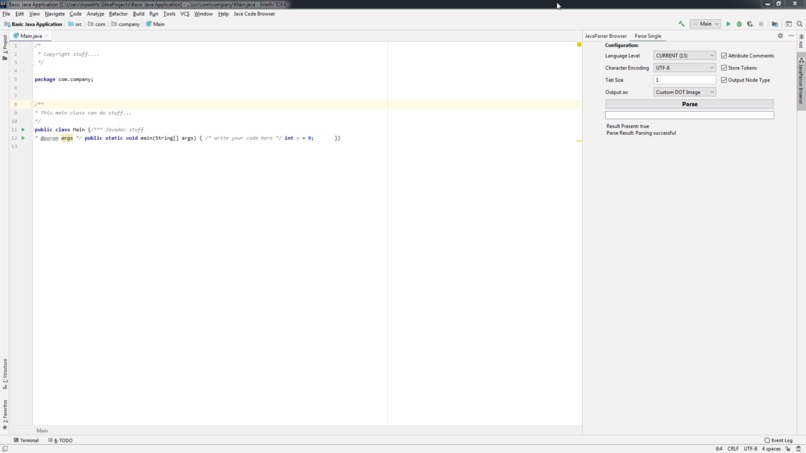Click the Main breadcrumb at editor bottom
806x453 pixels.
(x=42, y=430)
